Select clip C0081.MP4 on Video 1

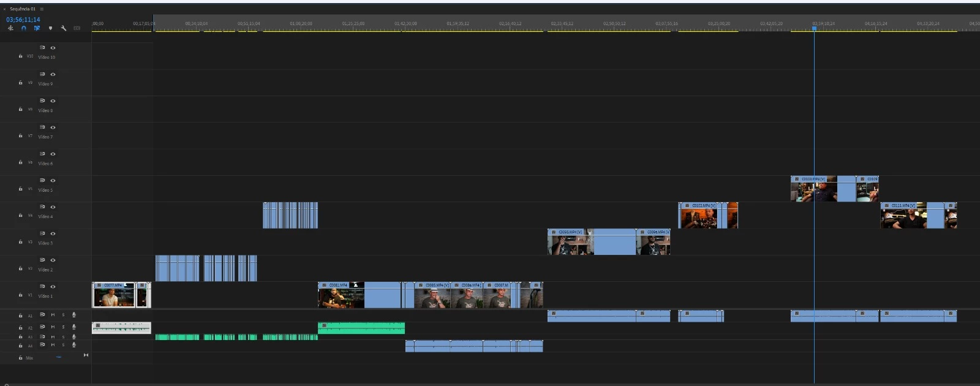coord(360,295)
